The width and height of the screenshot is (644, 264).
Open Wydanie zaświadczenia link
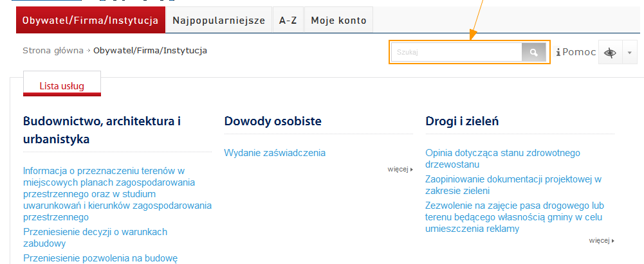[x=275, y=153]
